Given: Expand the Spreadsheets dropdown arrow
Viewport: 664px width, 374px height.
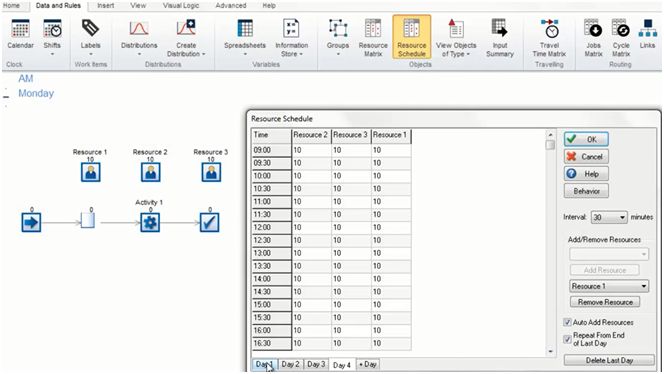Looking at the screenshot, I should [245, 54].
